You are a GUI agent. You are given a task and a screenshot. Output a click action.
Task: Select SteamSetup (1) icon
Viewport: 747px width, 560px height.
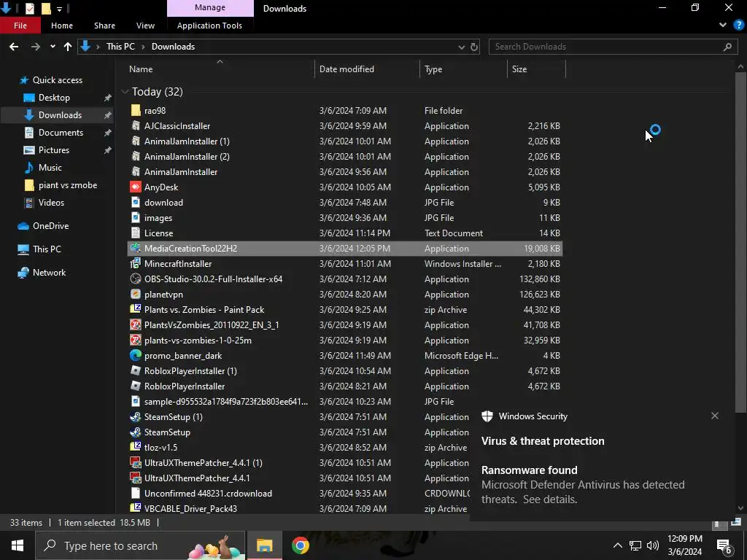click(136, 416)
